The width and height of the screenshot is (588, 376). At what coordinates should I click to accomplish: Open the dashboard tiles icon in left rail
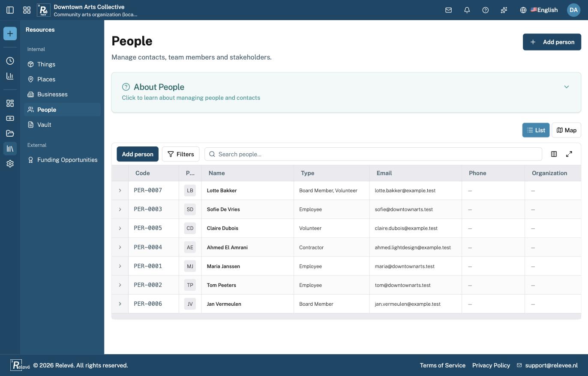click(x=10, y=103)
